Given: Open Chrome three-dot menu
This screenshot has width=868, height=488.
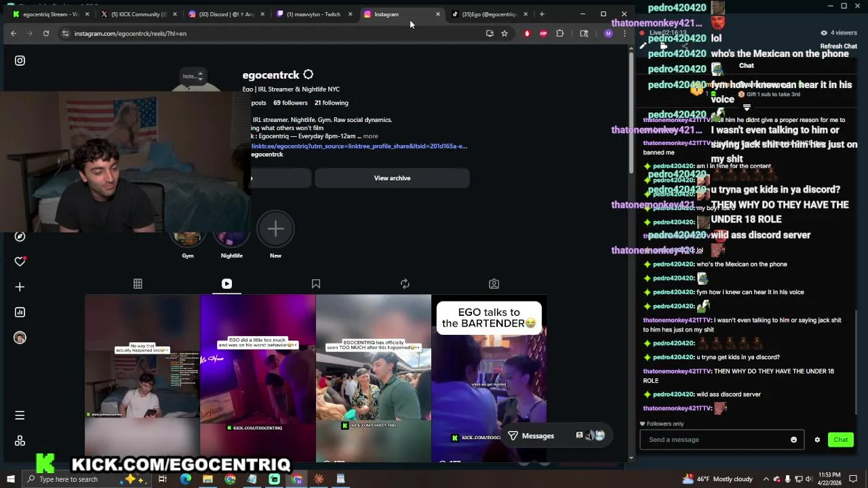Looking at the screenshot, I should click(x=625, y=33).
